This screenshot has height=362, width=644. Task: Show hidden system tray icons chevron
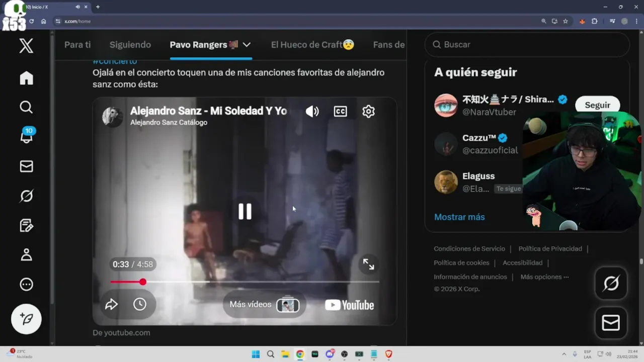pos(564,354)
